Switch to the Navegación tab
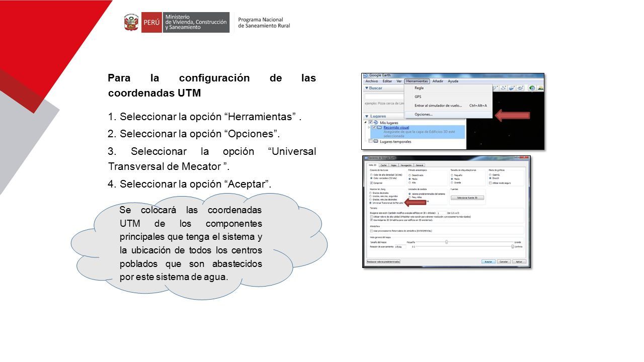 [x=407, y=165]
